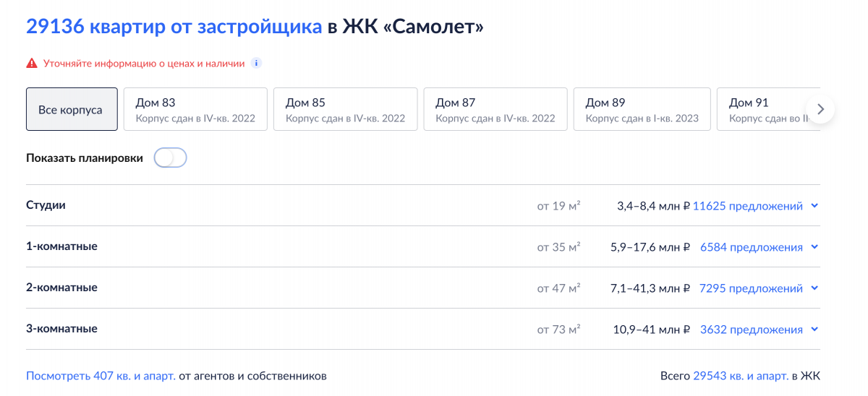Select the Дом 89 building tab
Image resolution: width=868 pixels, height=396 pixels.
645,109
